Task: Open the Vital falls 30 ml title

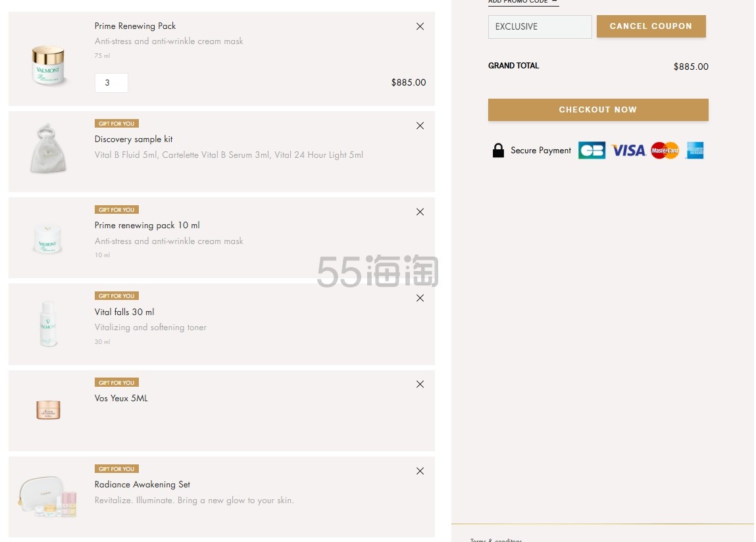Action: coord(124,312)
